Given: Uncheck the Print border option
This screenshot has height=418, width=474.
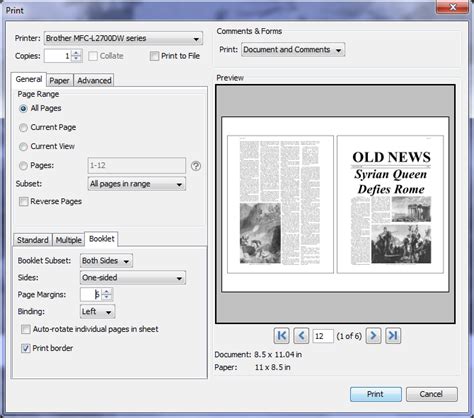Looking at the screenshot, I should tap(26, 348).
